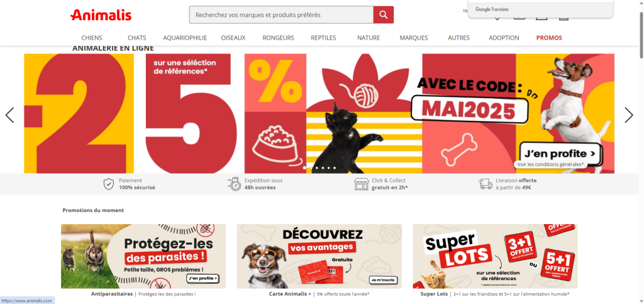Click the Je m'inscris card button
This screenshot has height=304, width=644.
[x=384, y=279]
